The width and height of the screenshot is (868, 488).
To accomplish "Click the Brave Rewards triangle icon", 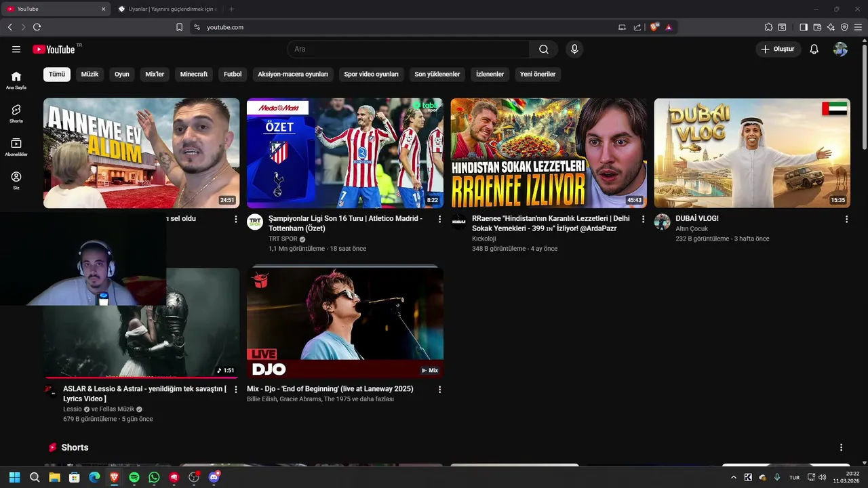I will tap(669, 27).
